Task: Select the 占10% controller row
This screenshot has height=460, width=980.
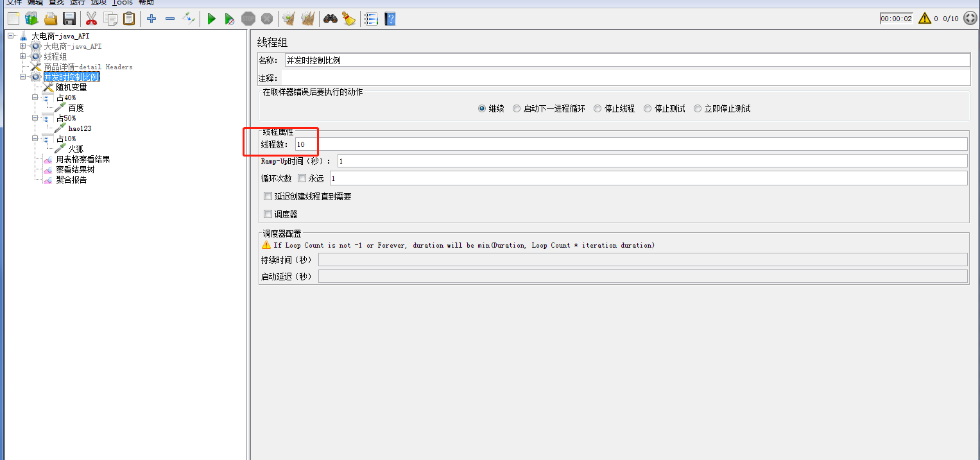Action: pos(65,139)
